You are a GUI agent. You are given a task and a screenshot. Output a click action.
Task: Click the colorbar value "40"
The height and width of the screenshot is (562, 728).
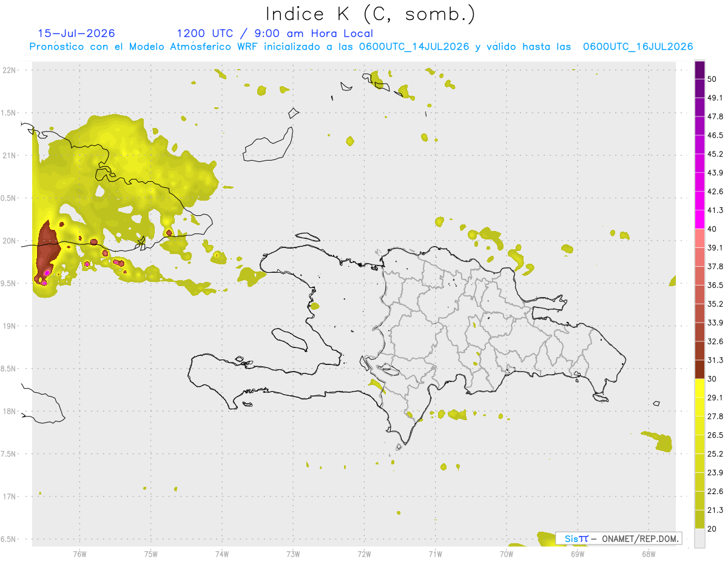pos(712,229)
